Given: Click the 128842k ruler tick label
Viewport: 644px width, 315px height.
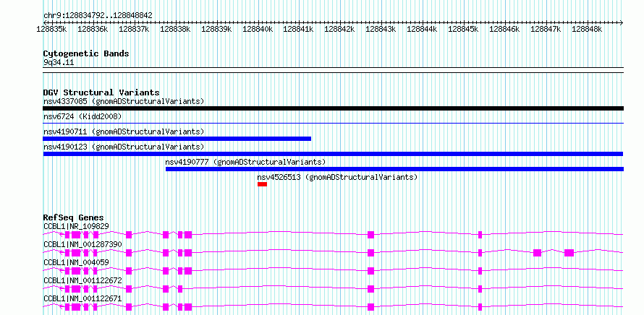Looking at the screenshot, I should 339,29.
